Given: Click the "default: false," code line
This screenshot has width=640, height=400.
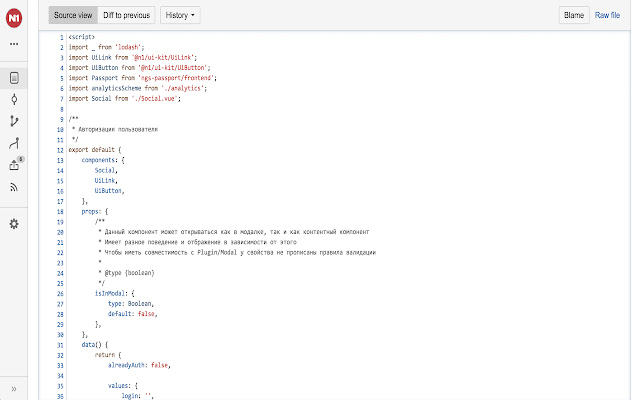Looking at the screenshot, I should [133, 314].
